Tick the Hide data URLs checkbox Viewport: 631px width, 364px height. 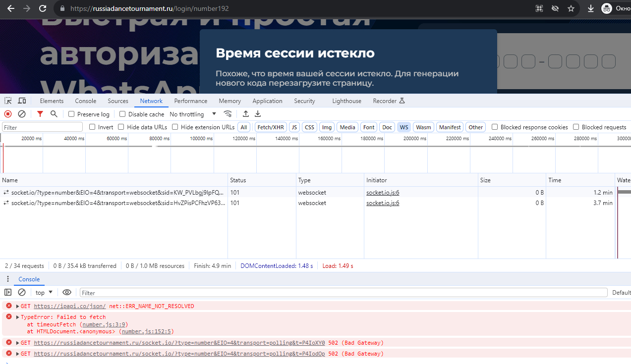tap(122, 127)
